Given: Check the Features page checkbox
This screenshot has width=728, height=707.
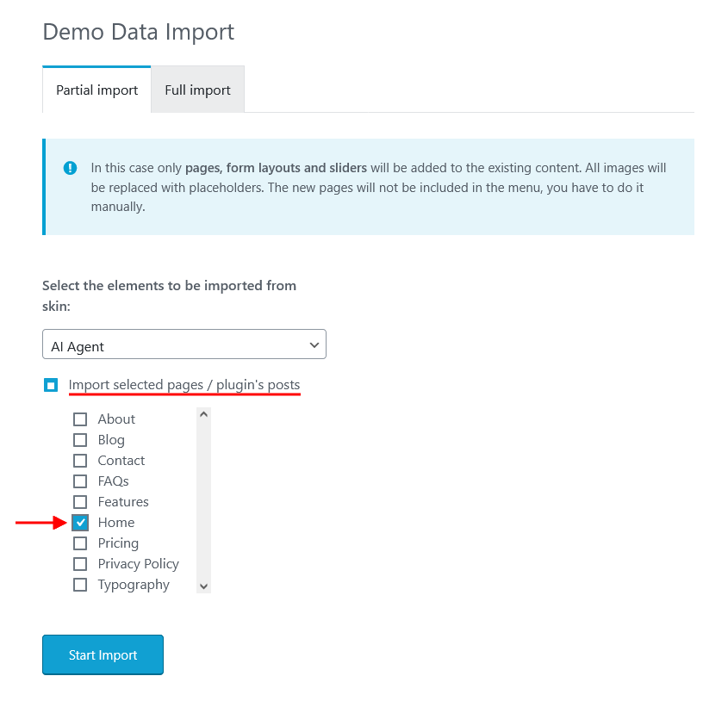Looking at the screenshot, I should click(80, 502).
